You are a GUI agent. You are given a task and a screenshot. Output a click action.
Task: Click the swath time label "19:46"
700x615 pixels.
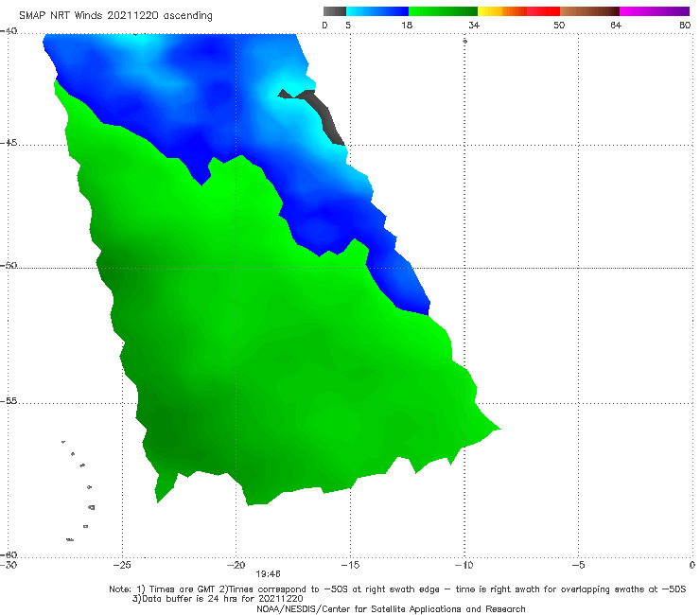[268, 574]
